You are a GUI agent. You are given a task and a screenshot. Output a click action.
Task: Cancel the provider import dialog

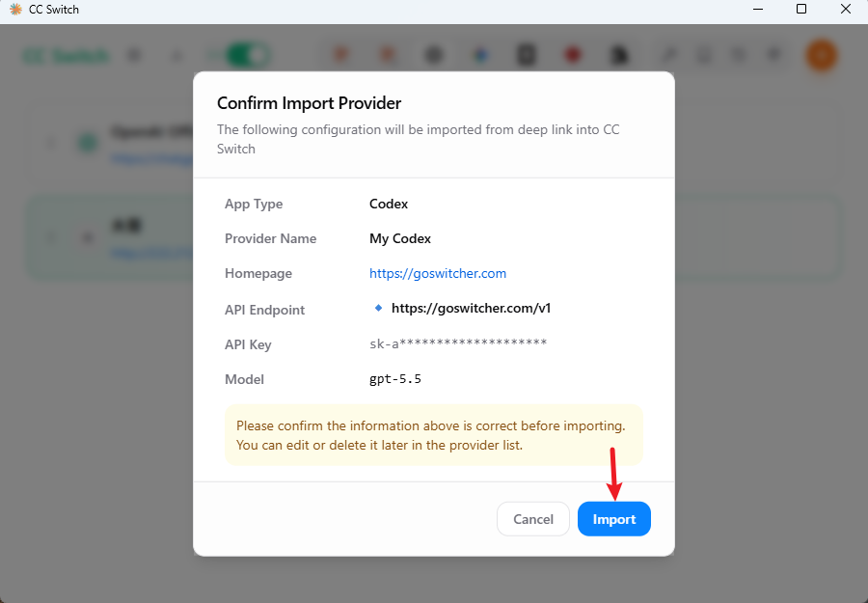533,519
